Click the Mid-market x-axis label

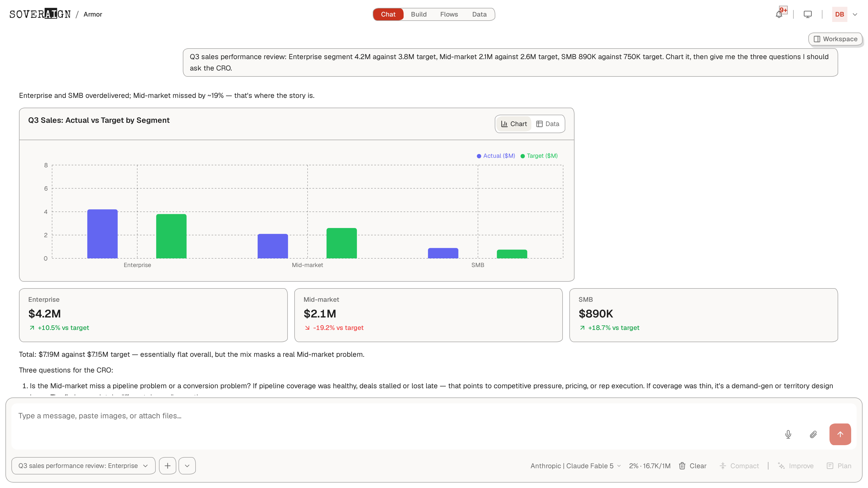tap(307, 265)
